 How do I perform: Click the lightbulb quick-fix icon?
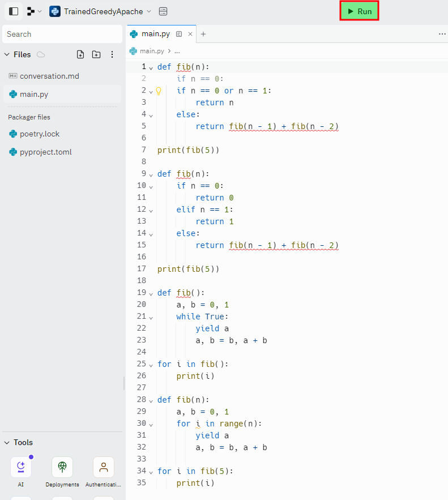point(159,91)
